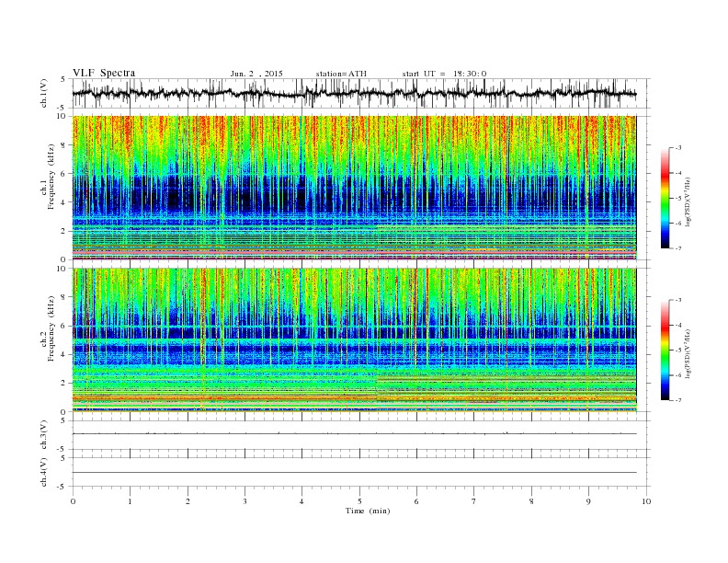Click tick label 9 on Time axis
Image resolution: width=728 pixels, height=563 pixels.
[588, 501]
